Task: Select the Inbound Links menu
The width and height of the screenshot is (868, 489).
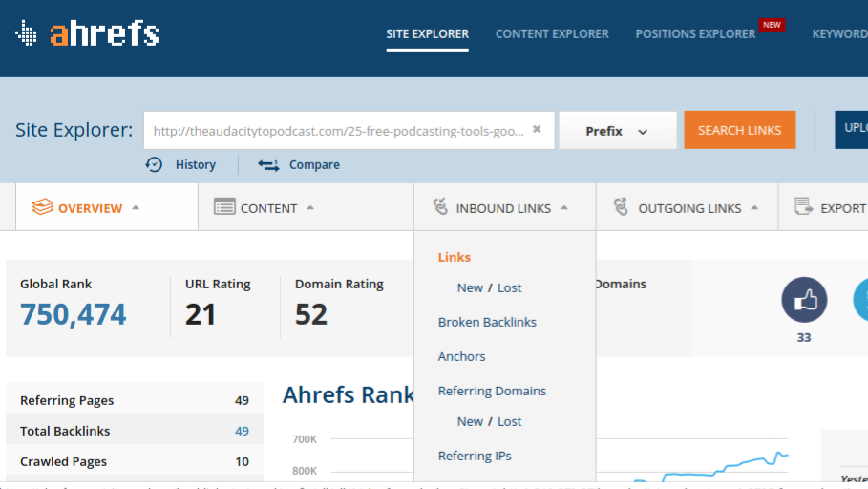Action: click(503, 208)
